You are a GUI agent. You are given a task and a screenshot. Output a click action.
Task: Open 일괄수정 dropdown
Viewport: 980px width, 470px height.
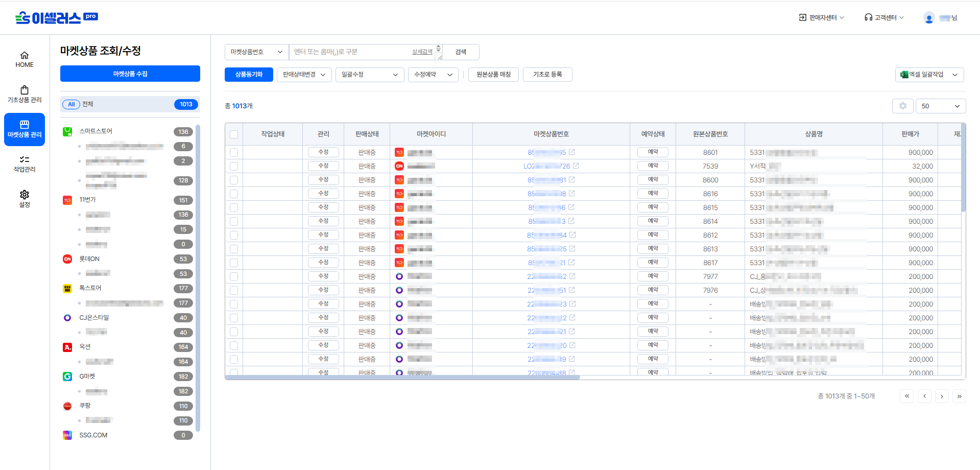pos(370,75)
